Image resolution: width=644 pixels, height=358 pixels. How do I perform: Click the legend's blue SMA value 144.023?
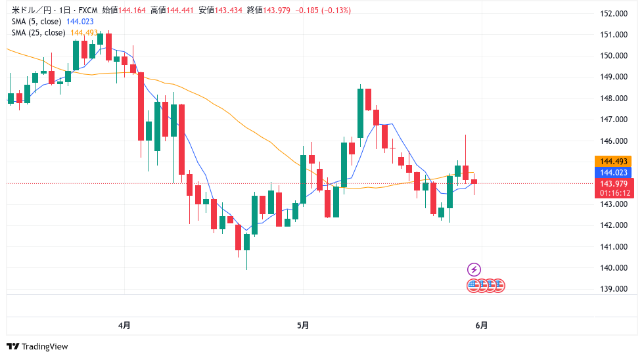80,21
